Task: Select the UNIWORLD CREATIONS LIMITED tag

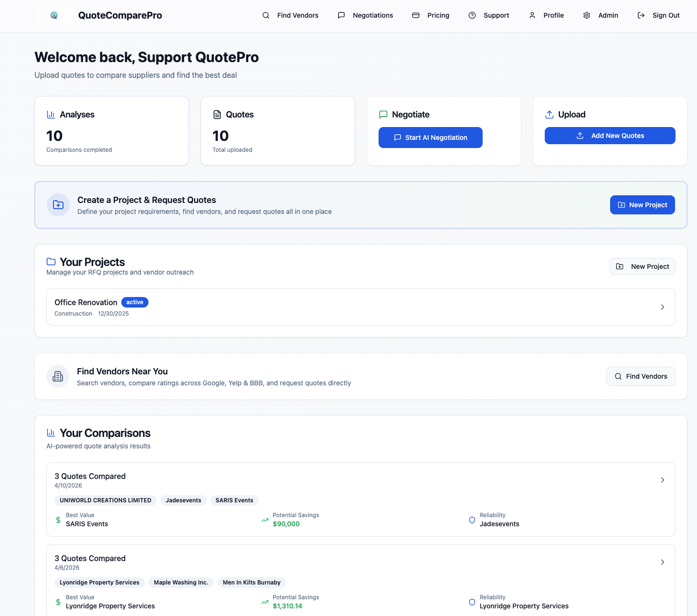Action: point(106,500)
